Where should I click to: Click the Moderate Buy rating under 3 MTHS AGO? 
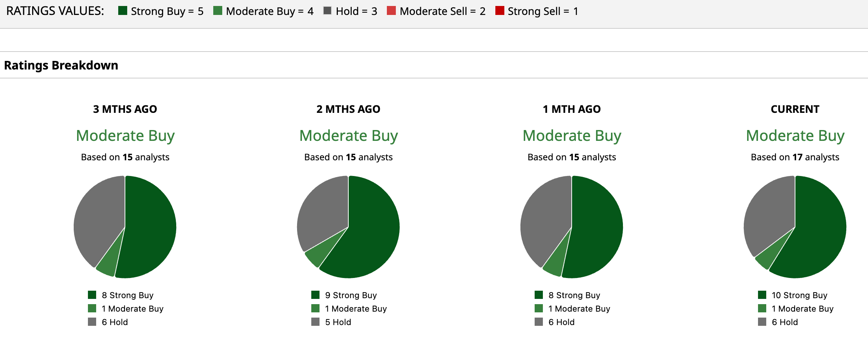click(x=125, y=136)
